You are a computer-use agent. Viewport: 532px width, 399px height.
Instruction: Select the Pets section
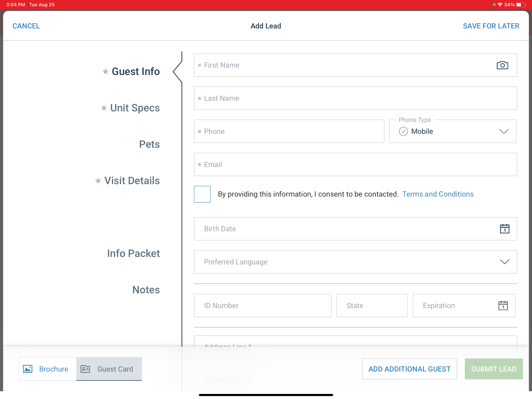pos(149,144)
